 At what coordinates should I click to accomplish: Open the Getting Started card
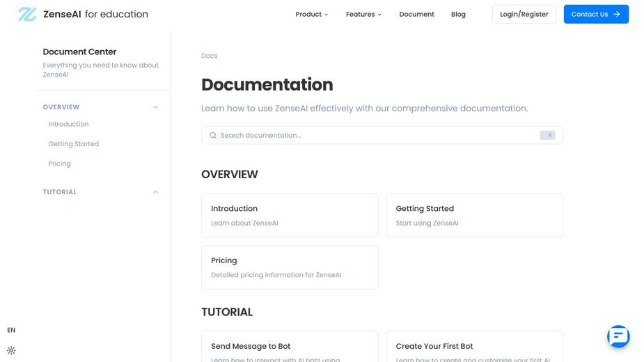(474, 215)
